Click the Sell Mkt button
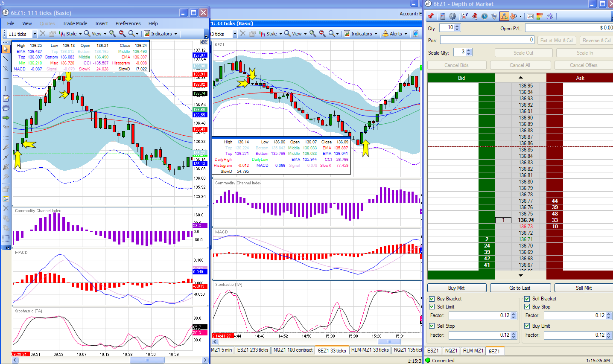 pos(584,288)
